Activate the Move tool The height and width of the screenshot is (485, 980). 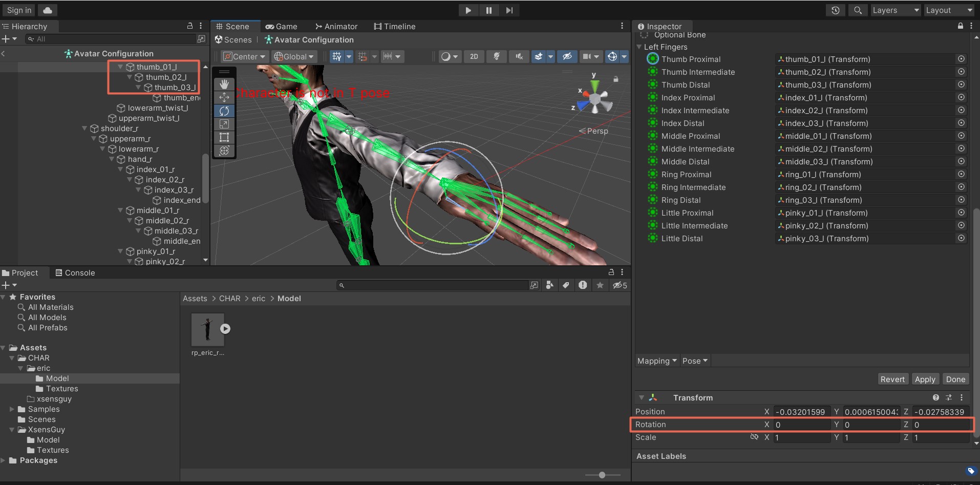(224, 97)
